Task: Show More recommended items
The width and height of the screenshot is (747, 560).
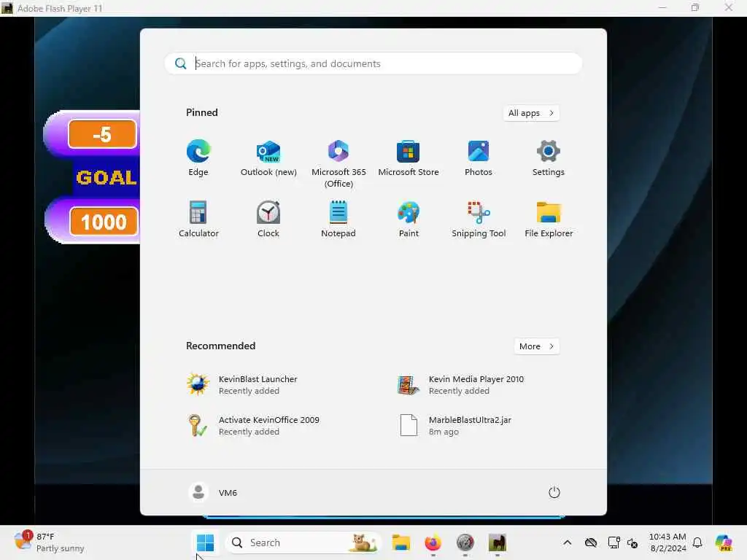Action: 536,346
